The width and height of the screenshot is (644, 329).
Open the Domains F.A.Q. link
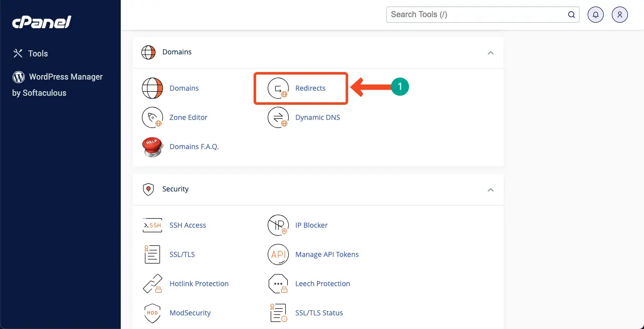(194, 147)
